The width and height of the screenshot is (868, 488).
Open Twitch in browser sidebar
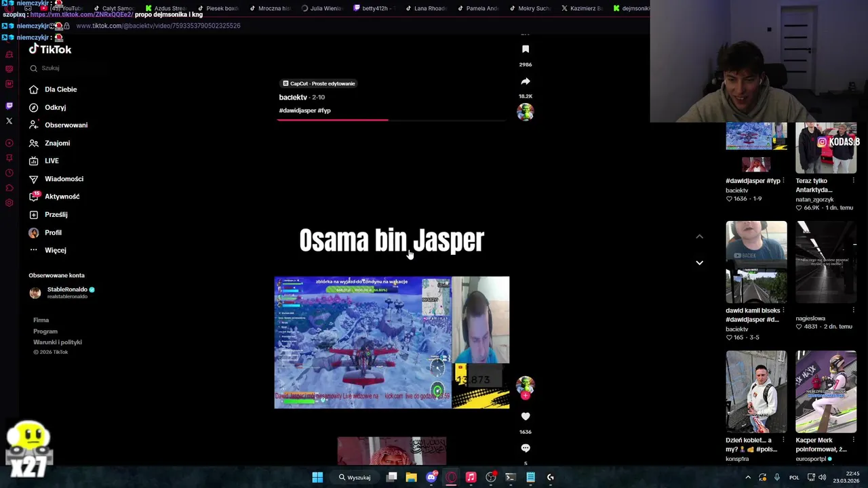pyautogui.click(x=9, y=105)
